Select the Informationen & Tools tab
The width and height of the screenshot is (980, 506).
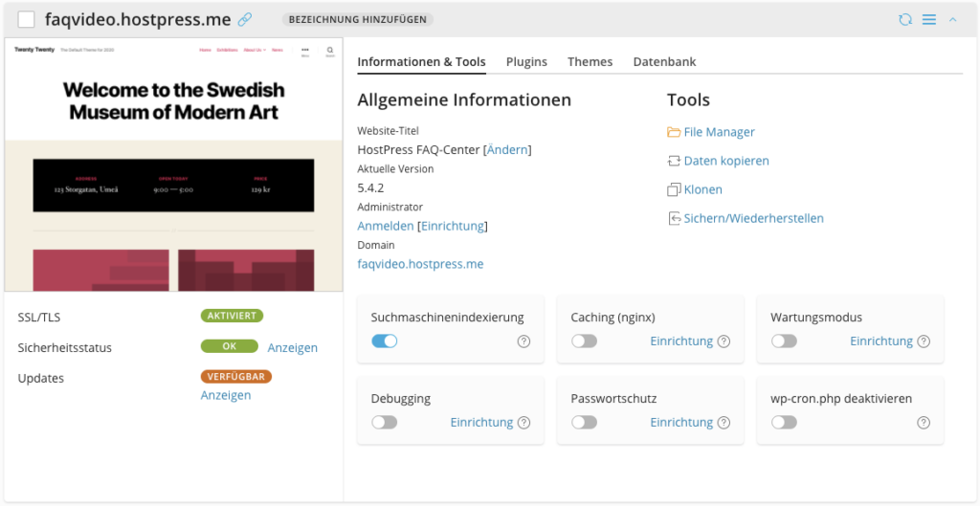pyautogui.click(x=422, y=62)
